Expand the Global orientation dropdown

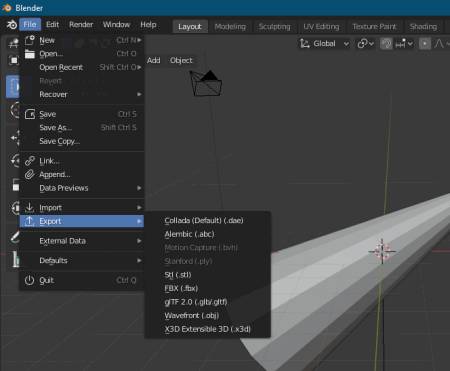[324, 44]
